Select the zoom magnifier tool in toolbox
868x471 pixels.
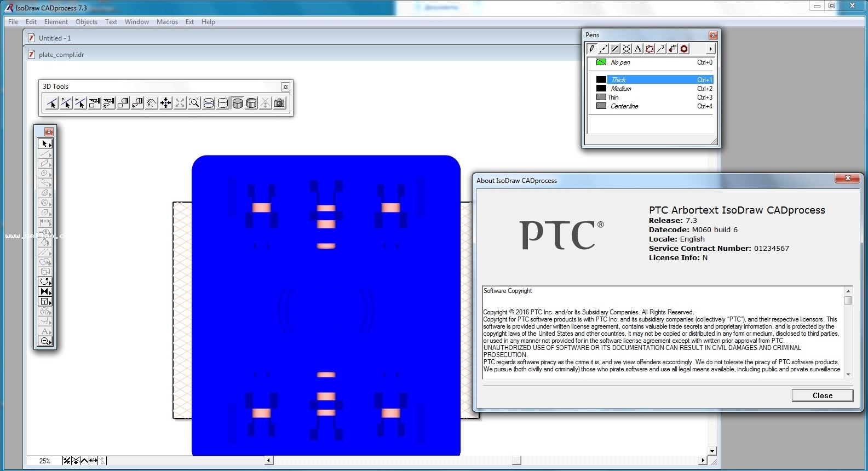(x=45, y=341)
